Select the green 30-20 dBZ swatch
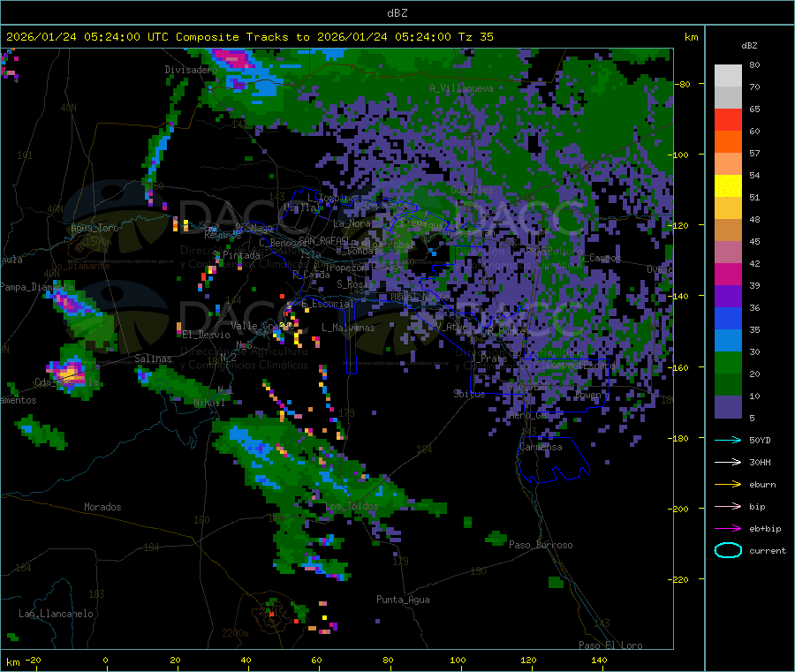The height and width of the screenshot is (672, 795). click(728, 362)
